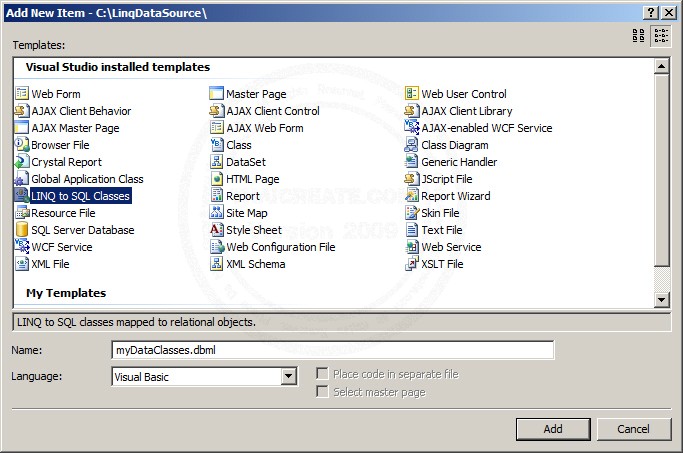Choose the Crystal Report icon

tap(22, 162)
